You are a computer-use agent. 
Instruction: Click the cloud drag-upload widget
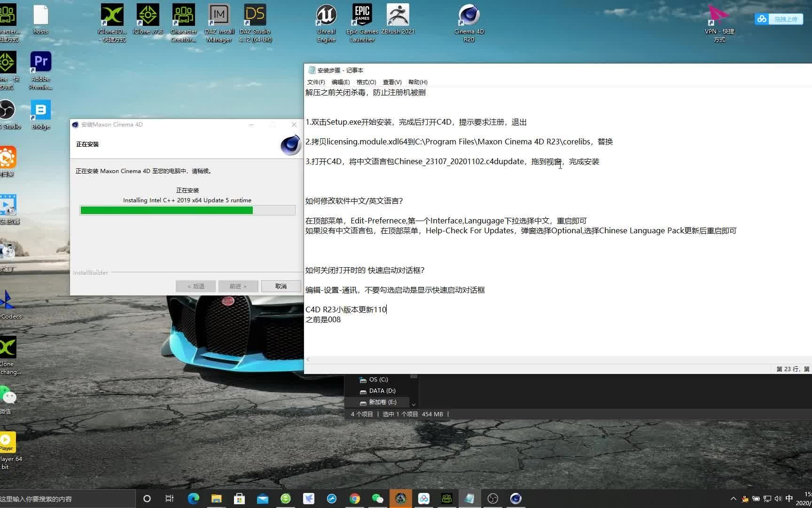tap(779, 19)
